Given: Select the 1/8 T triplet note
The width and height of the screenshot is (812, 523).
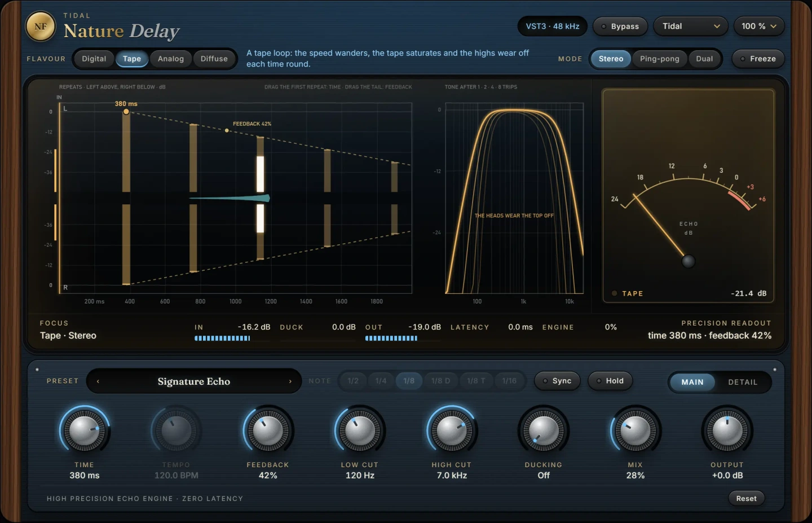Looking at the screenshot, I should pyautogui.click(x=476, y=381).
